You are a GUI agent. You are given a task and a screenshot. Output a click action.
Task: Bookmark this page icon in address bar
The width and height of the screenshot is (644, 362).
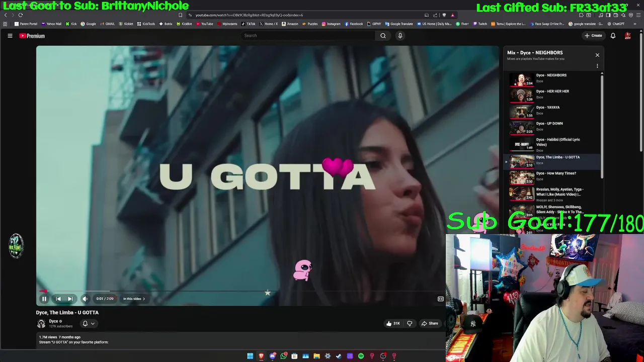click(x=181, y=15)
